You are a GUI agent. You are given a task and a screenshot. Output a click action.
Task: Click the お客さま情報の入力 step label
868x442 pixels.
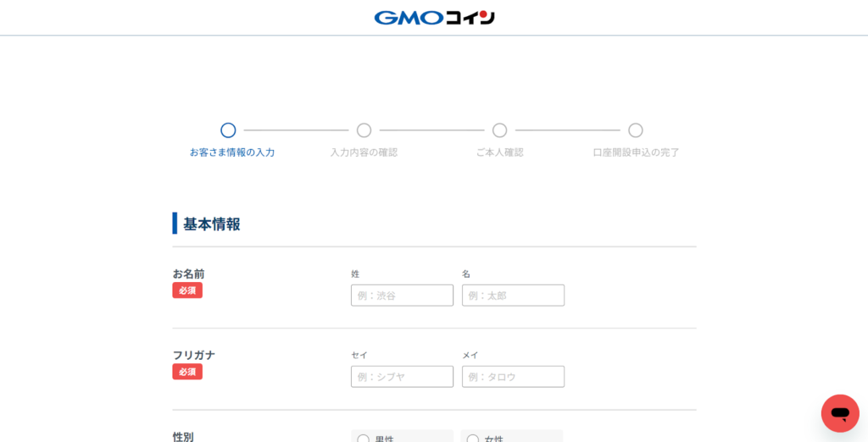pos(231,152)
